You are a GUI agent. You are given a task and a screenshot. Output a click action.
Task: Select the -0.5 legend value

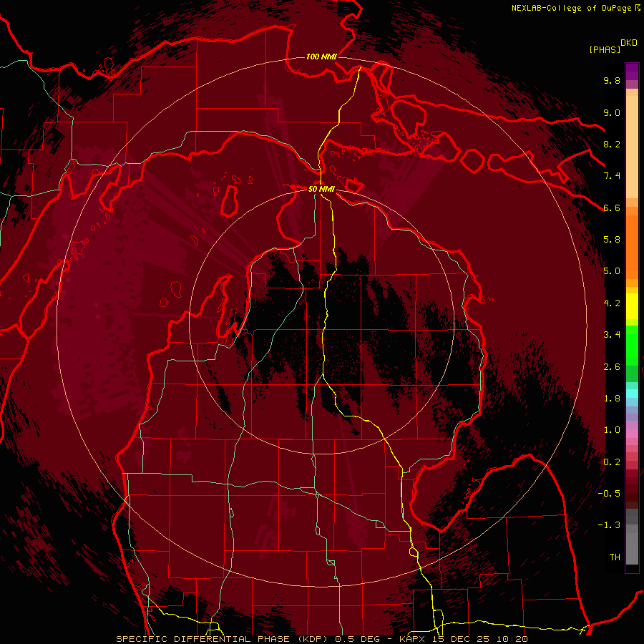(x=609, y=494)
